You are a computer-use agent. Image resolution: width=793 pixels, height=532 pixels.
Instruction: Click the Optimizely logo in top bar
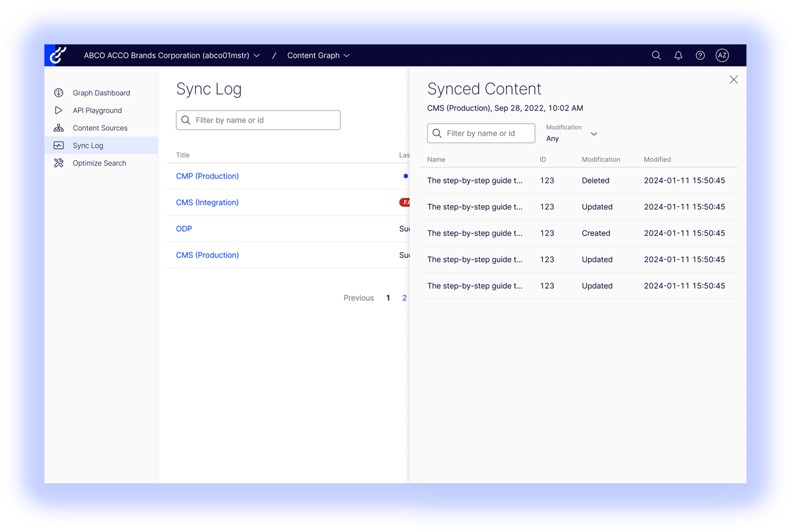(x=59, y=55)
